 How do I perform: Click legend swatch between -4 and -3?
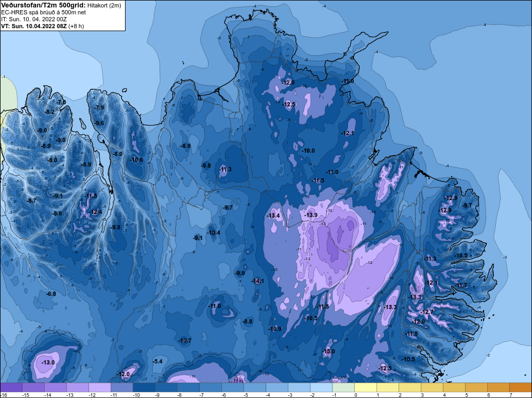coord(277,387)
